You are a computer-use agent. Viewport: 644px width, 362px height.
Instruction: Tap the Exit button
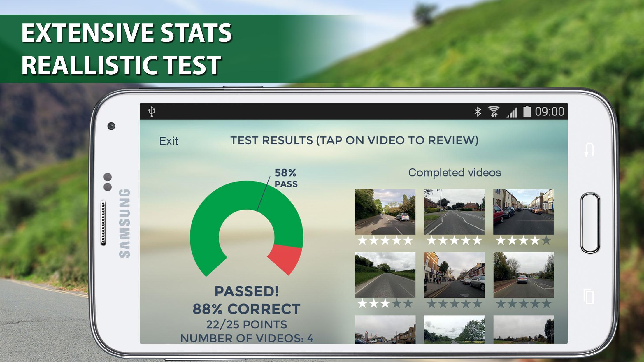point(169,141)
